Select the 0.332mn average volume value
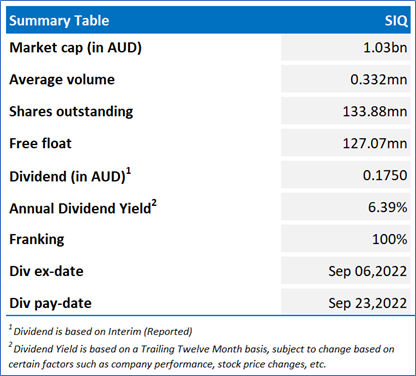This screenshot has height=376, width=416. coord(379,80)
